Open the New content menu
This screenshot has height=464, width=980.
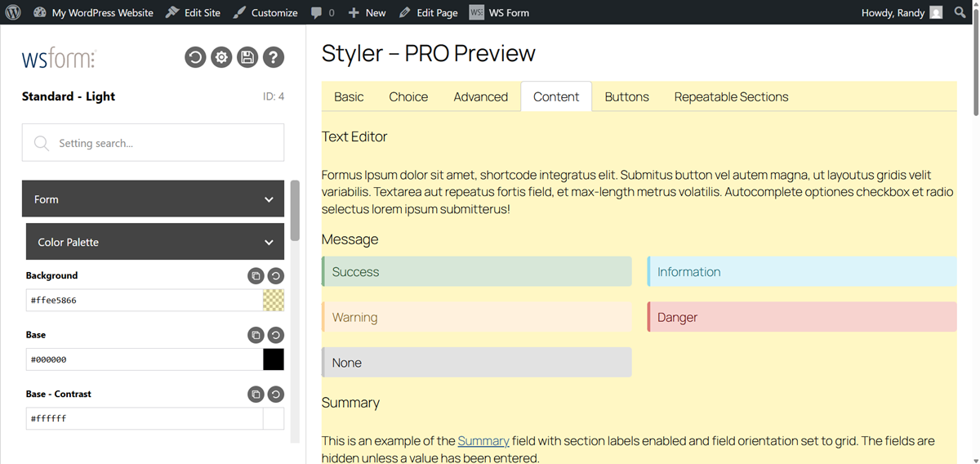(367, 12)
